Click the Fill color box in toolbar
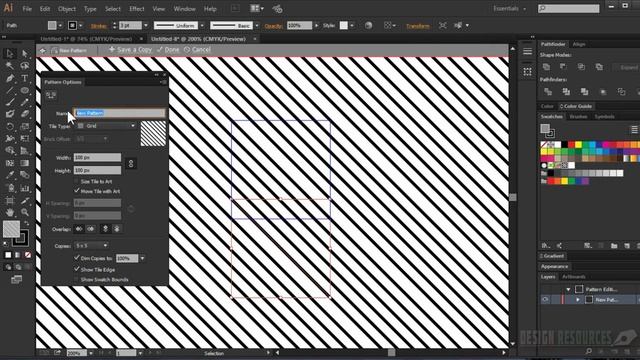This screenshot has height=360, width=640. click(x=11, y=229)
